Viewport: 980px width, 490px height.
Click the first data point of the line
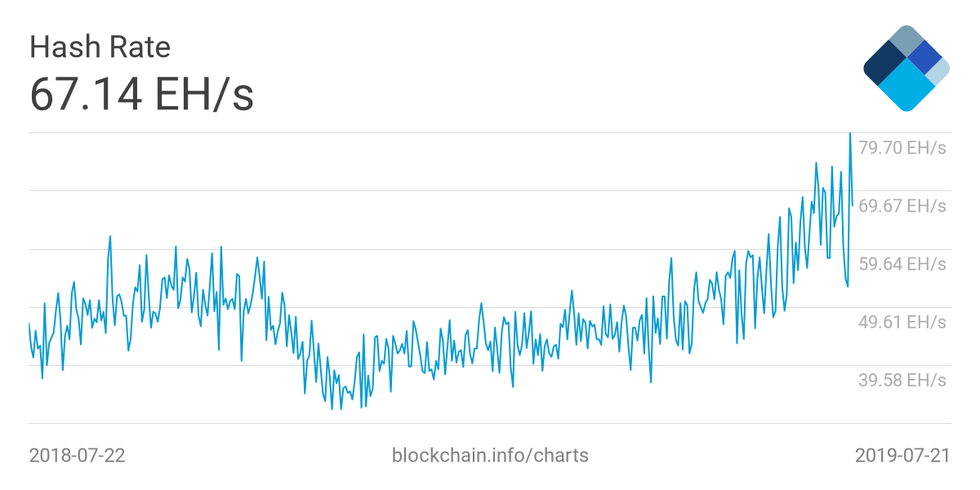pos(29,324)
